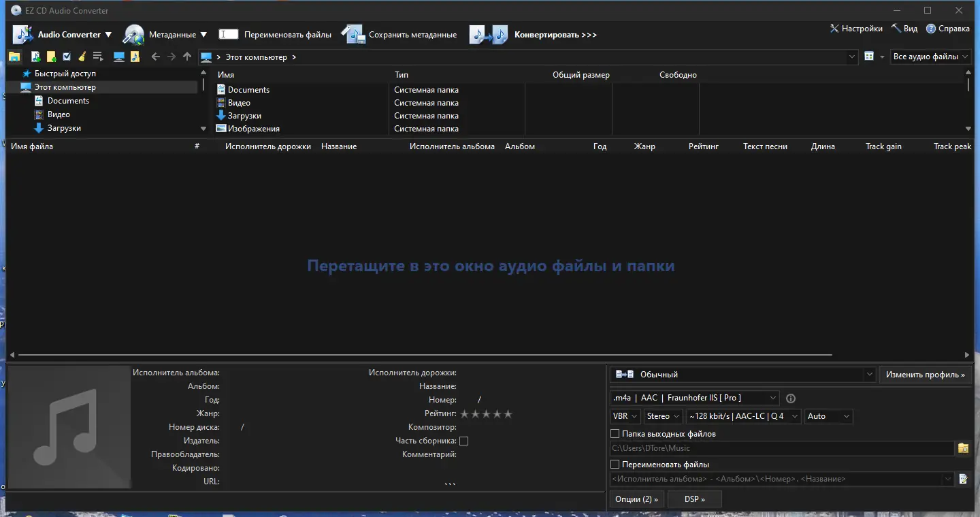The height and width of the screenshot is (517, 980).
Task: Select Загрузки in the folder tree
Action: (x=64, y=128)
